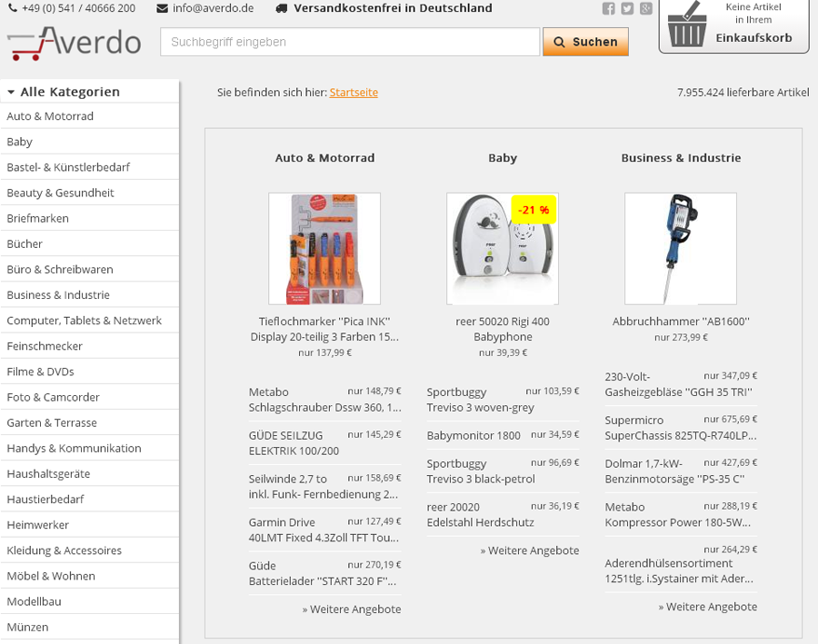
Task: Open Kleidung & Accessoires category
Action: pos(90,550)
